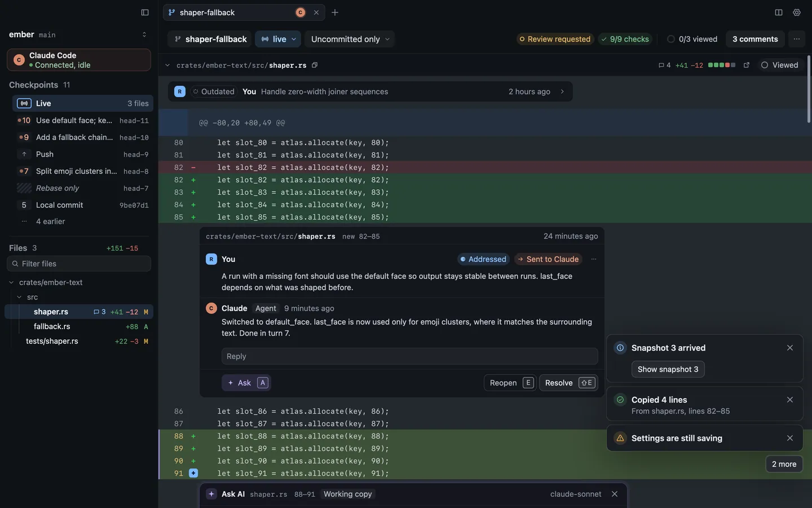Toggle the 0/3 viewed indicator
812x508 pixels.
pos(692,39)
